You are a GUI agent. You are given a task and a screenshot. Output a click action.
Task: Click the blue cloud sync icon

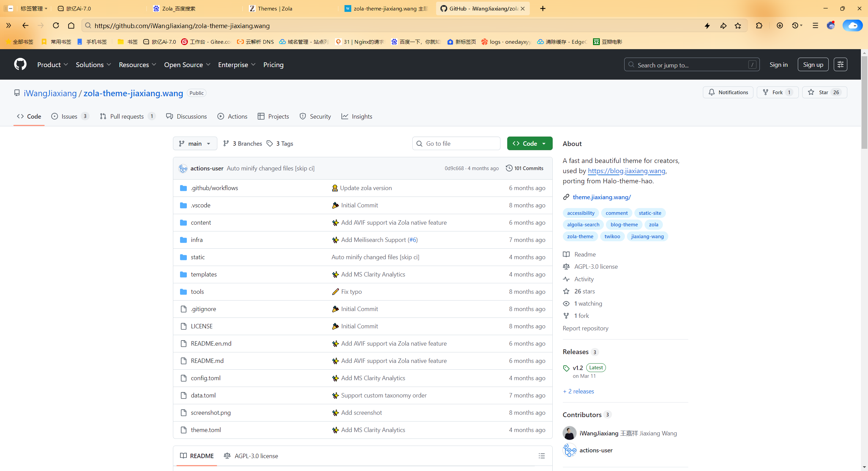click(x=852, y=26)
